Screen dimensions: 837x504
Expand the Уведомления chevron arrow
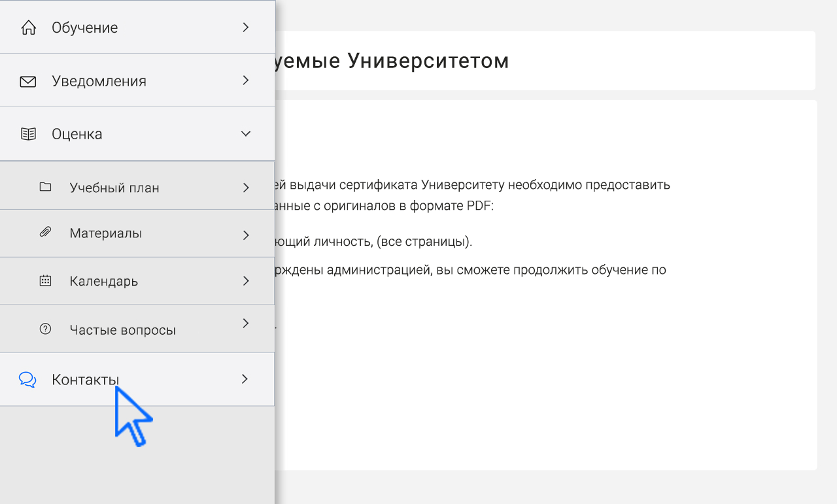point(246,80)
